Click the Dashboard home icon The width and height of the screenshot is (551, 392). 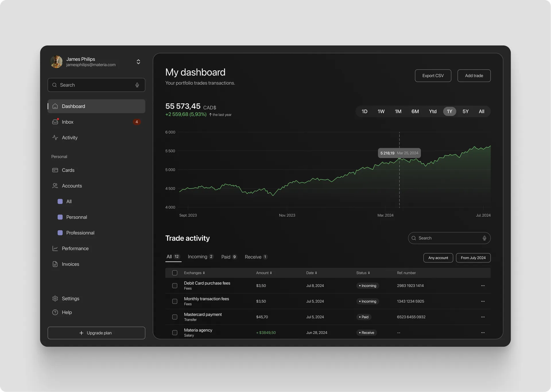point(55,106)
